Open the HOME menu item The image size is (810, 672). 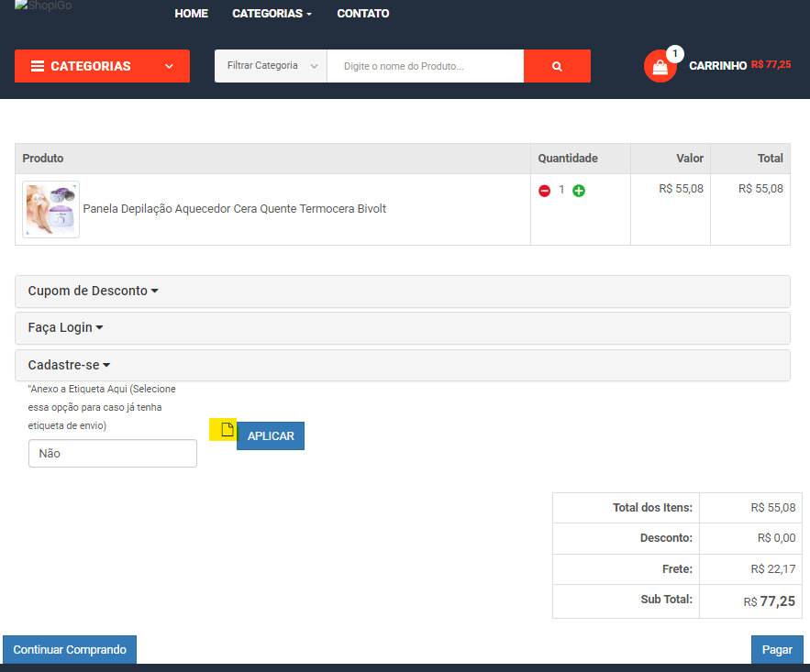tap(191, 14)
